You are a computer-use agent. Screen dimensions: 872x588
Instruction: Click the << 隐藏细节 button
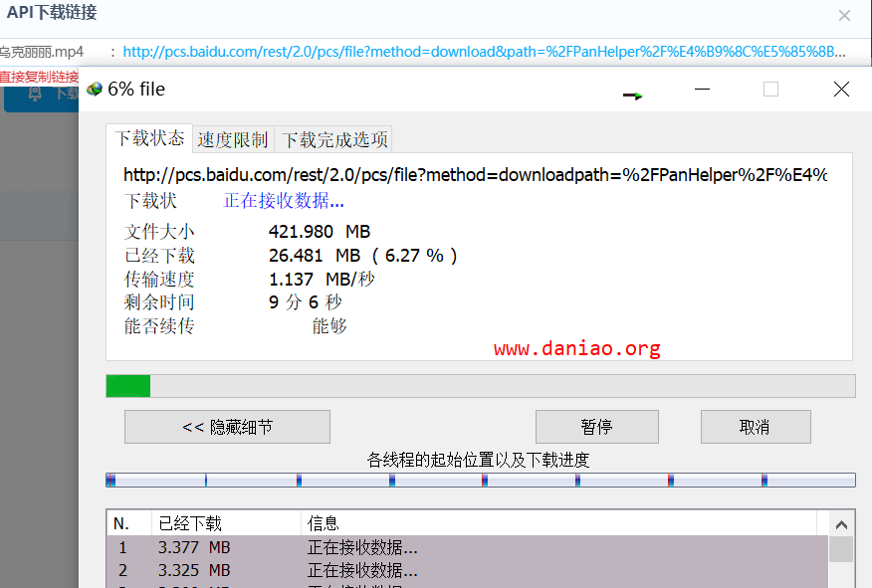227,427
